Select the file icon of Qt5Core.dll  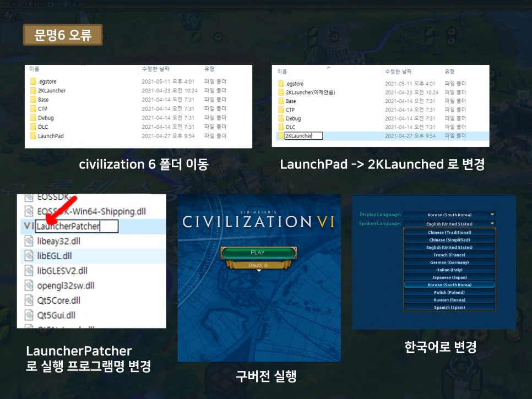(x=29, y=300)
